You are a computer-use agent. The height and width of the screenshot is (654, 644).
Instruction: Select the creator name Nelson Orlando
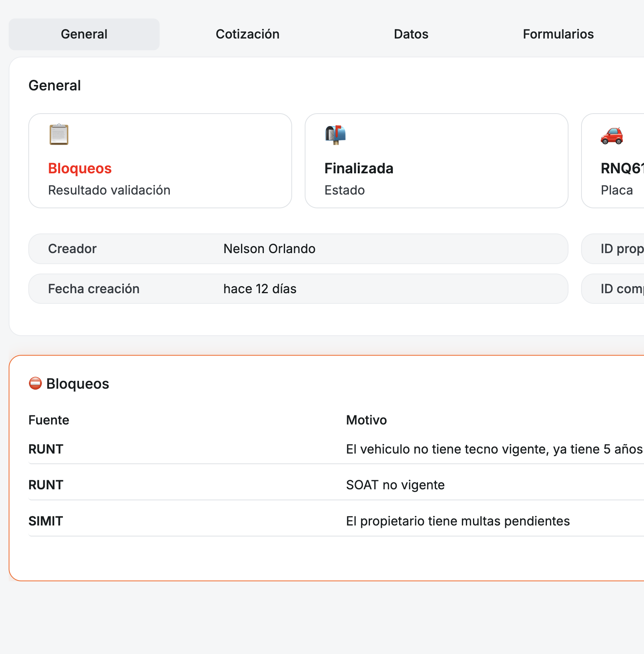(x=269, y=249)
